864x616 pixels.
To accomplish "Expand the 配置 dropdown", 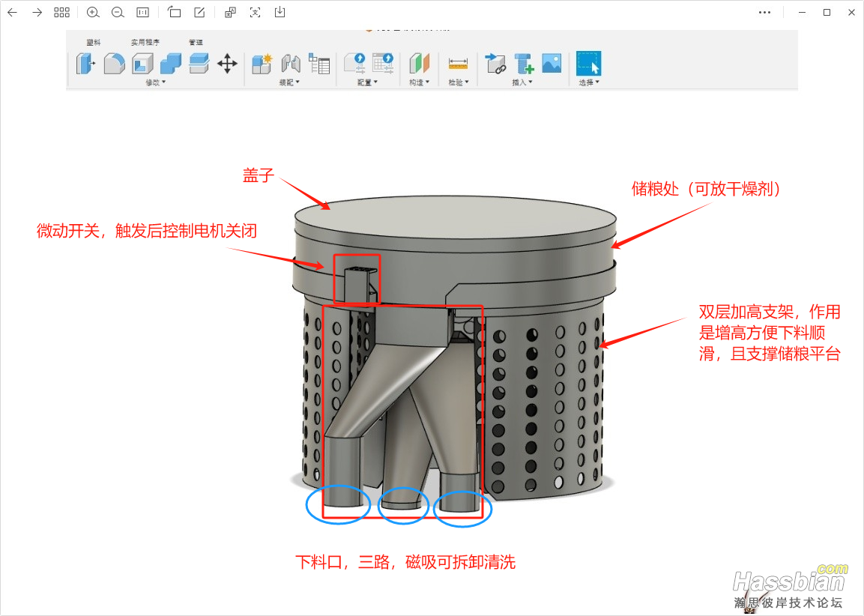I will pos(367,82).
